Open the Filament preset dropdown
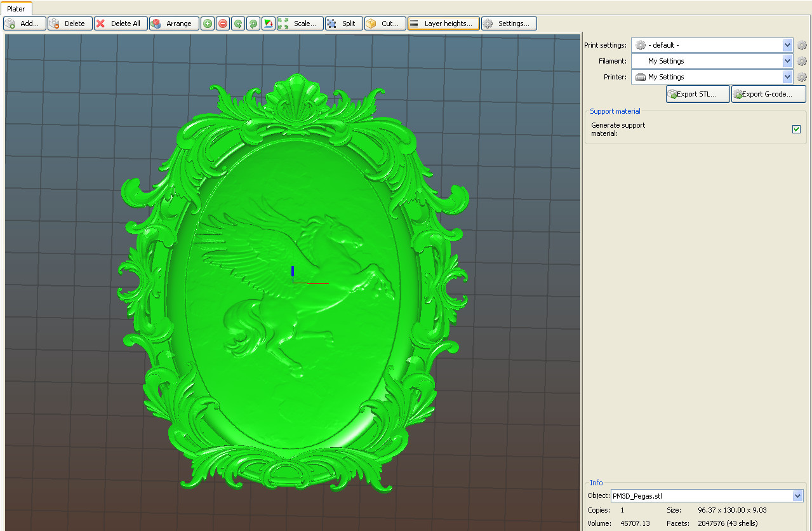The height and width of the screenshot is (531, 812). pyautogui.click(x=787, y=61)
